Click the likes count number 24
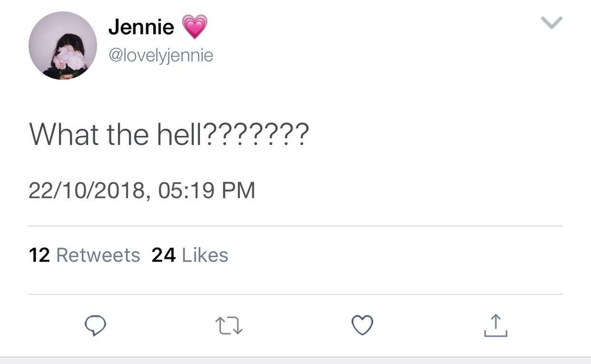The image size is (591, 364). coord(164,255)
